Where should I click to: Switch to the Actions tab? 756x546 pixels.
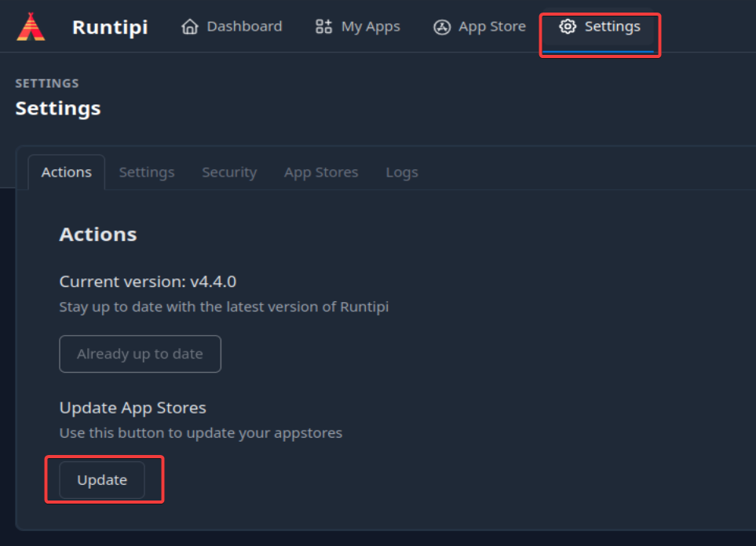pyautogui.click(x=67, y=172)
